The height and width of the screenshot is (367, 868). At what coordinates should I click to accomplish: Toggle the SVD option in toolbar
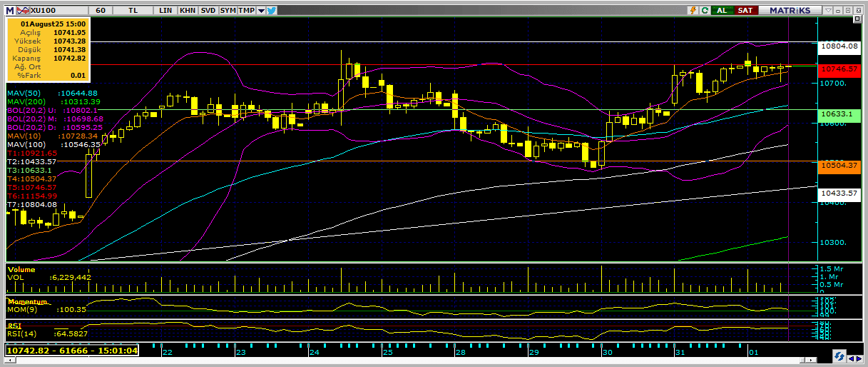(x=208, y=11)
